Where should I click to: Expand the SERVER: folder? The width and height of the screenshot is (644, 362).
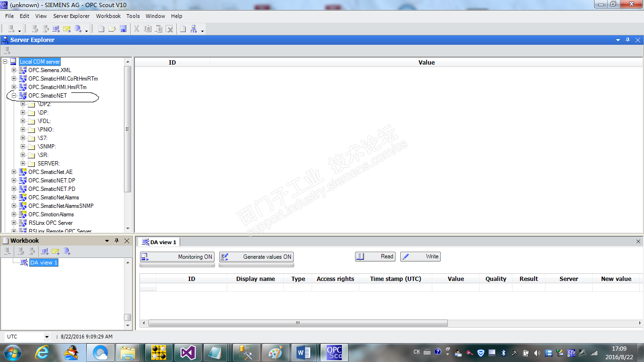(x=23, y=164)
